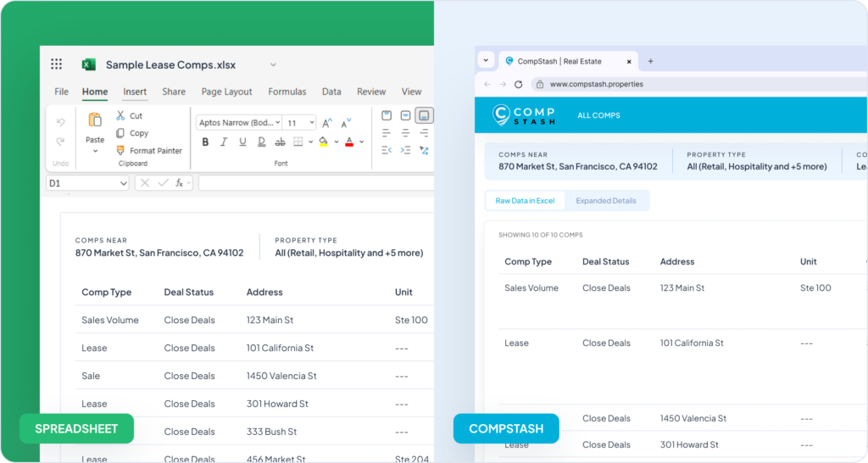Open a new browser tab

click(650, 61)
